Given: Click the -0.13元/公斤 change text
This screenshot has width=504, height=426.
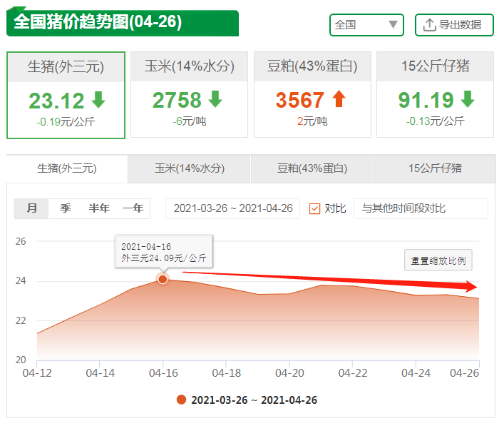Looking at the screenshot, I should pyautogui.click(x=435, y=121).
